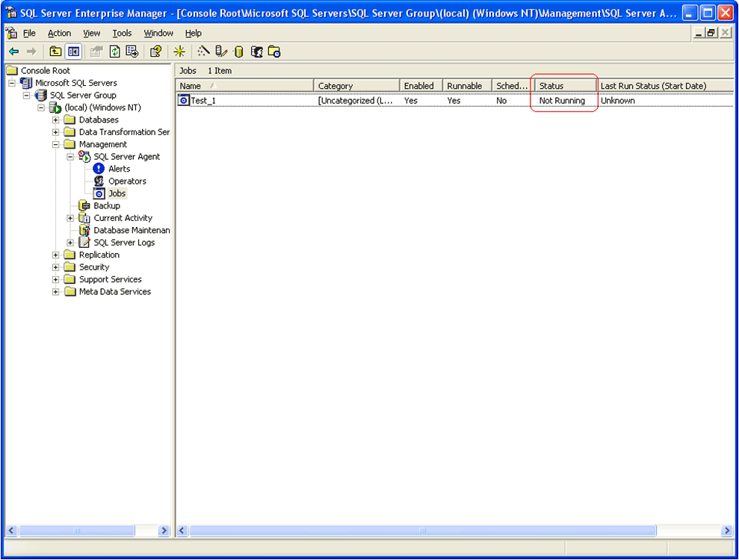
Task: Expand the Replication folder
Action: click(x=55, y=255)
